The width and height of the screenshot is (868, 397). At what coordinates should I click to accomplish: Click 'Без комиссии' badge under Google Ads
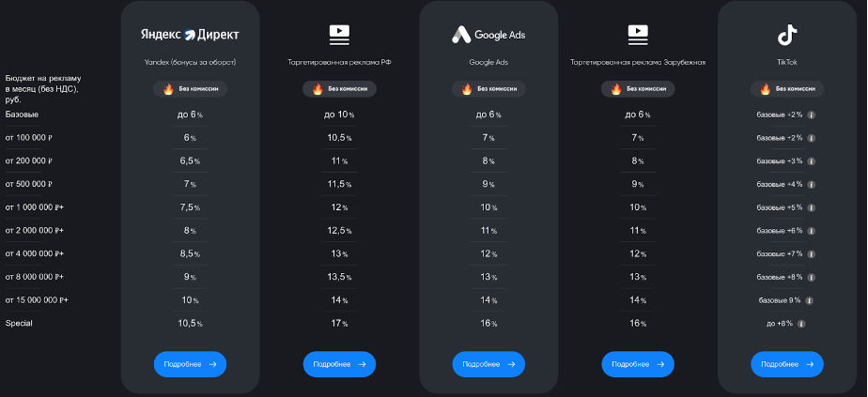tap(488, 89)
